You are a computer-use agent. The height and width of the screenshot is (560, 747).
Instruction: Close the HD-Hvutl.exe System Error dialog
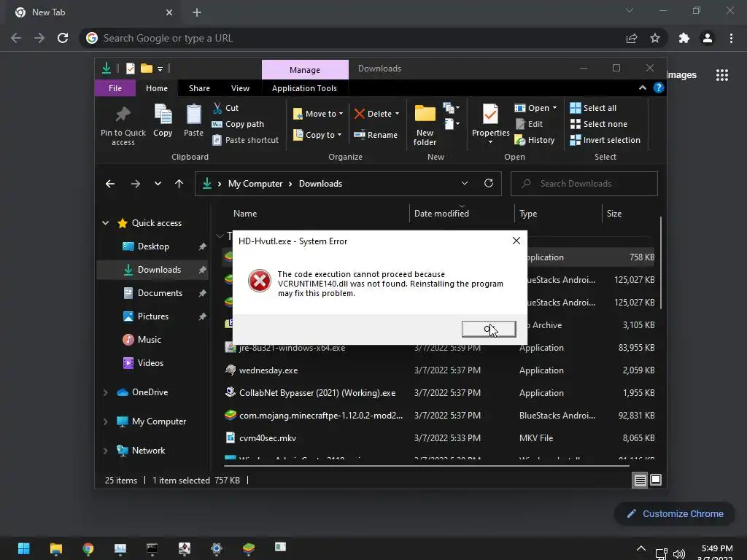click(516, 241)
